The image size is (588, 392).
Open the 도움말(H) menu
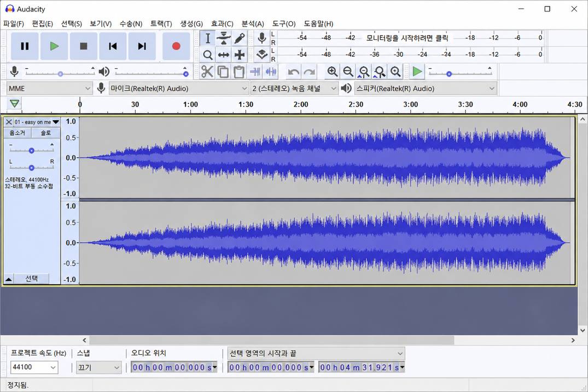[x=318, y=24]
